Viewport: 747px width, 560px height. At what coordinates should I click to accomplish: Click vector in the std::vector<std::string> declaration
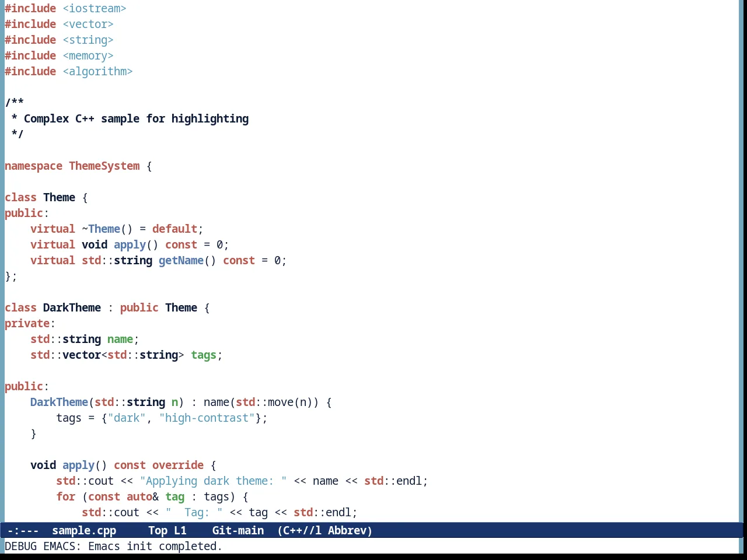(82, 355)
